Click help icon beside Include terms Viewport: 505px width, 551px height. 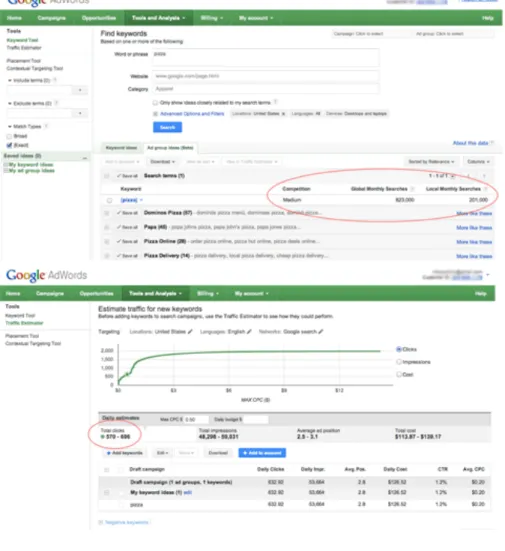tap(55, 80)
